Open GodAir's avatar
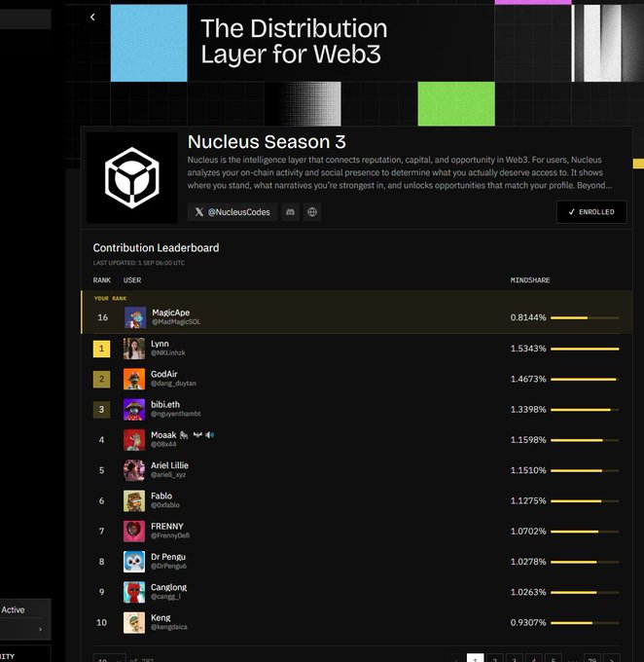Viewport: 644px width, 662px height. (x=134, y=379)
